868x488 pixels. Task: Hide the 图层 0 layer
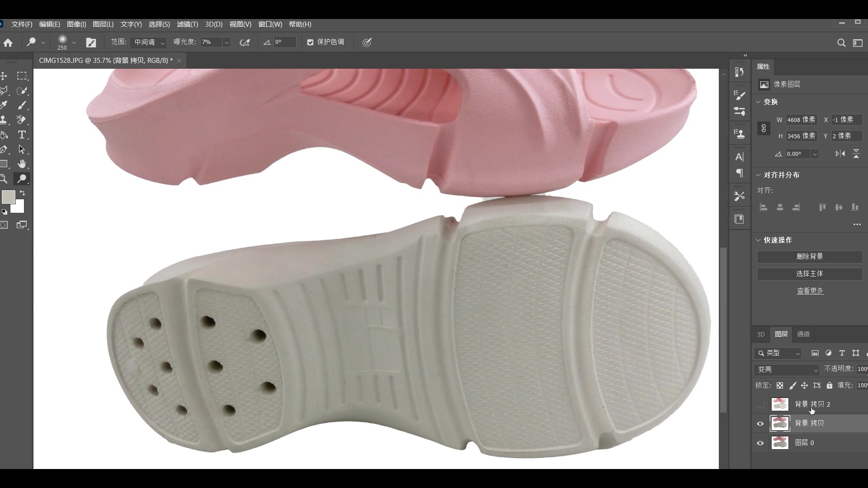pyautogui.click(x=760, y=443)
